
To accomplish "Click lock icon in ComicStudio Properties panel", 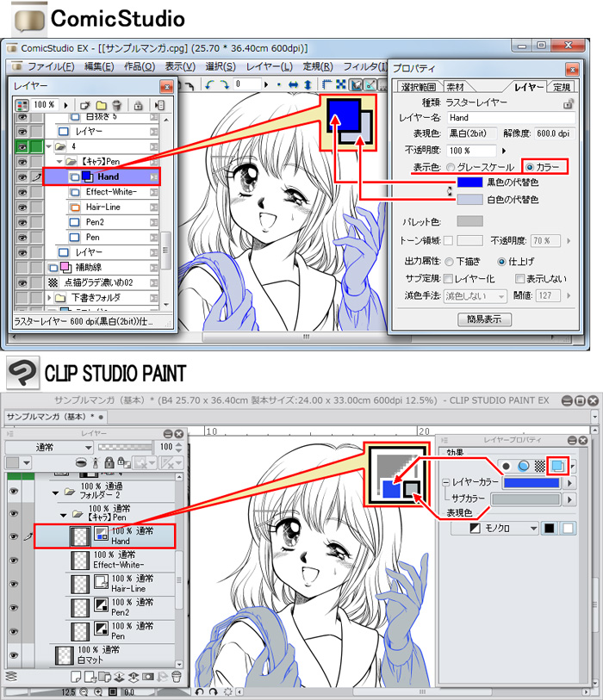I will pos(568,103).
